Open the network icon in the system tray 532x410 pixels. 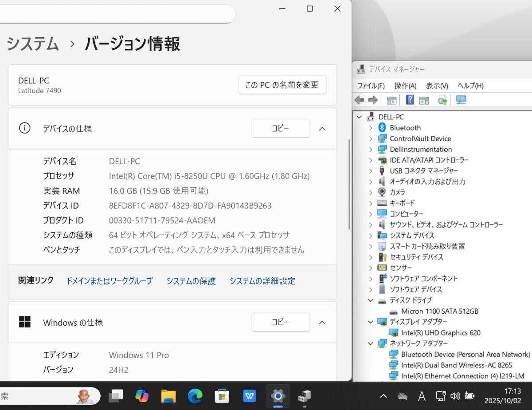click(x=441, y=396)
